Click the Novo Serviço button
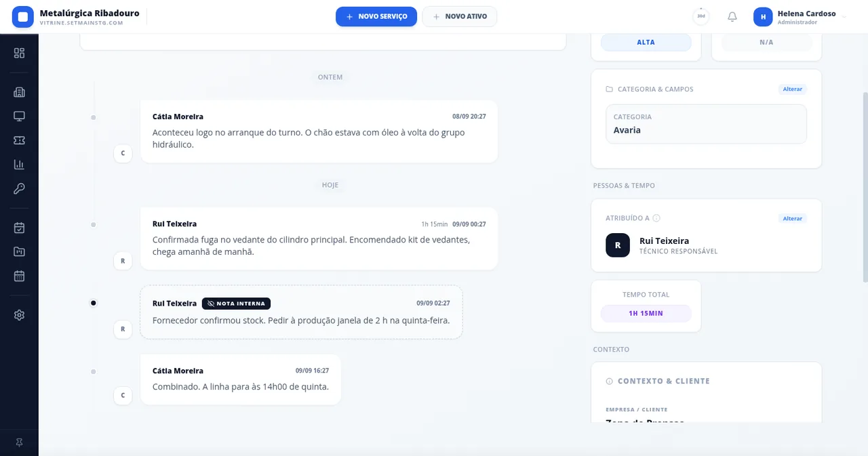The height and width of the screenshot is (456, 868). 376,16
